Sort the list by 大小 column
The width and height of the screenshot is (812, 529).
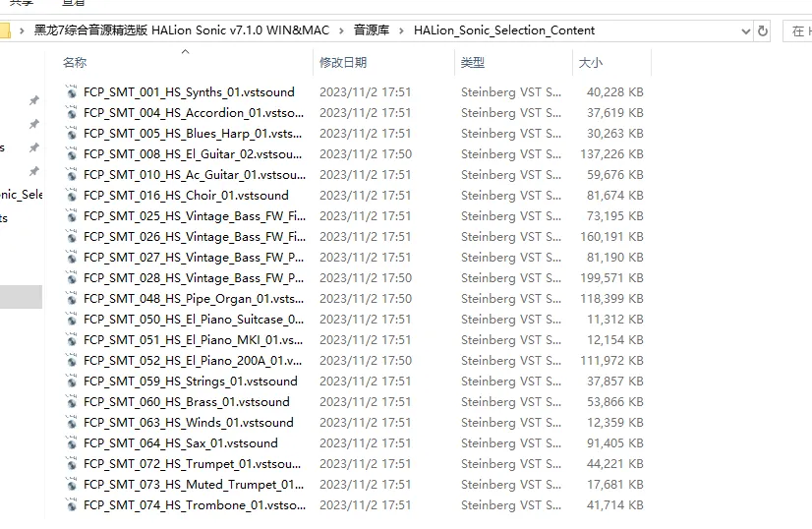point(590,63)
